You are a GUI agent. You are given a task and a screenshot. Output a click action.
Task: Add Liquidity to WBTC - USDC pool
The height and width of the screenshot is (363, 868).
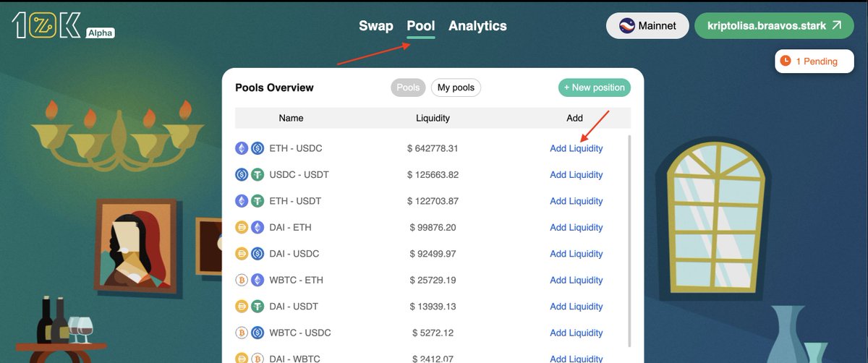576,333
